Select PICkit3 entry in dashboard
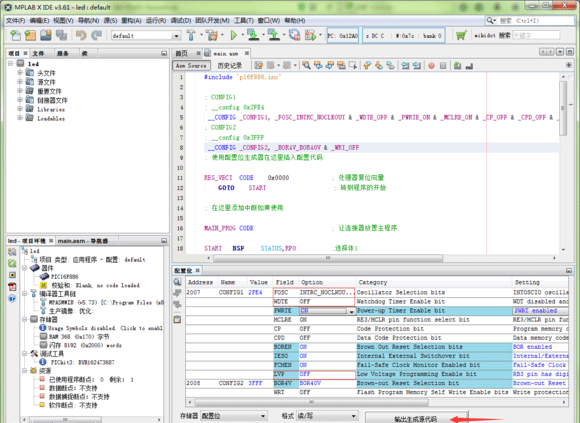The height and width of the screenshot is (423, 580). click(x=82, y=362)
